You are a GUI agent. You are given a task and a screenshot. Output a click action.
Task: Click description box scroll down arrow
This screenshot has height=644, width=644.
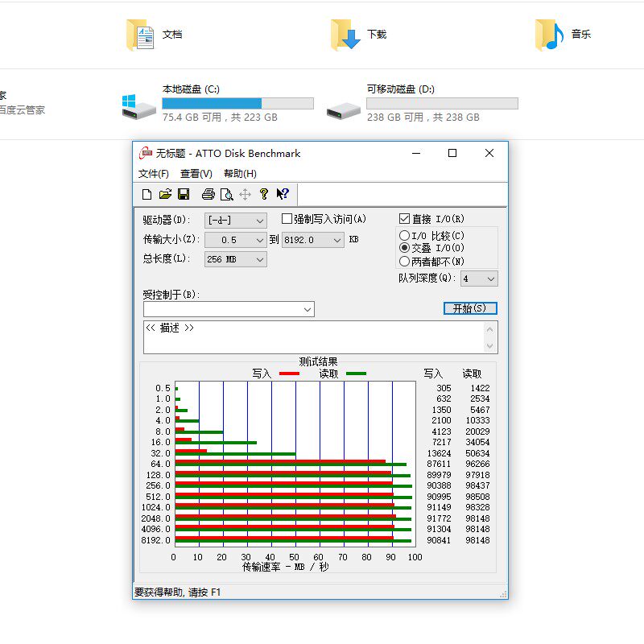point(489,346)
